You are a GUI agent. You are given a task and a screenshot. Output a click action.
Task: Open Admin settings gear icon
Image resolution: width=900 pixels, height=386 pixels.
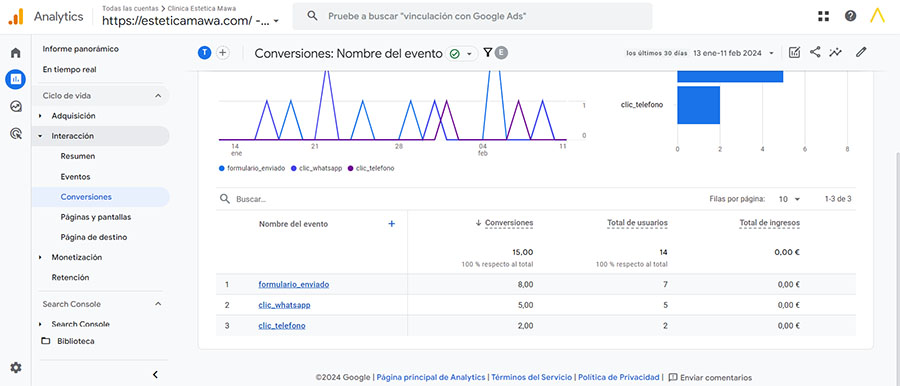pos(16,368)
